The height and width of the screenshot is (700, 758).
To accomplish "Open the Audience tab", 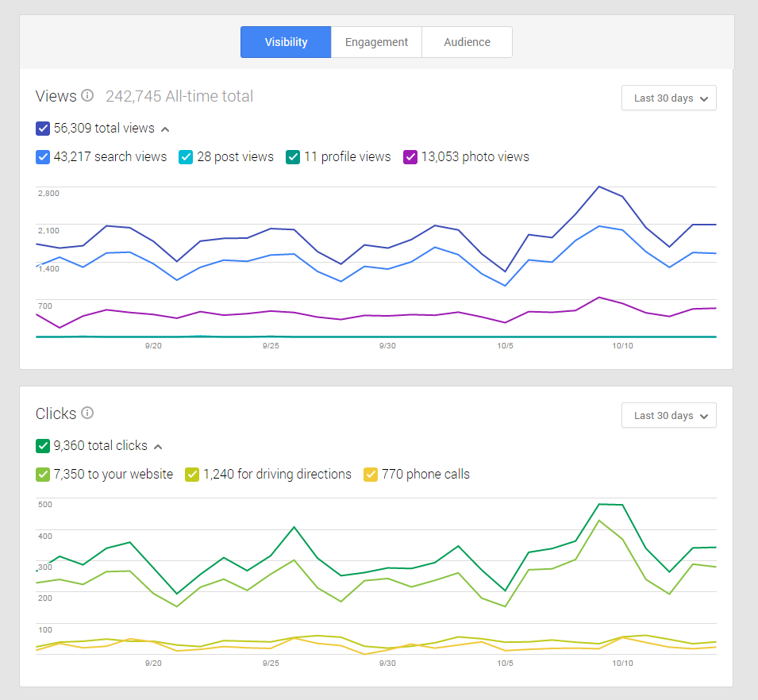I will [x=467, y=41].
